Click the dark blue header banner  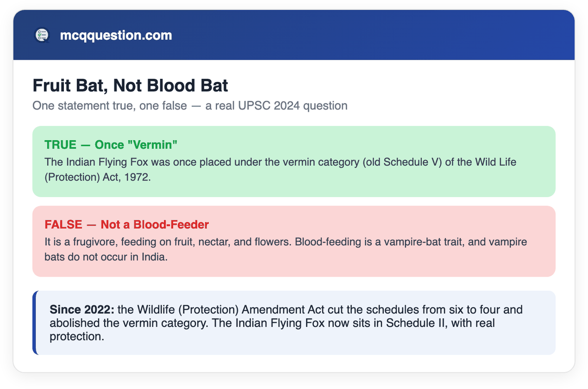point(294,35)
